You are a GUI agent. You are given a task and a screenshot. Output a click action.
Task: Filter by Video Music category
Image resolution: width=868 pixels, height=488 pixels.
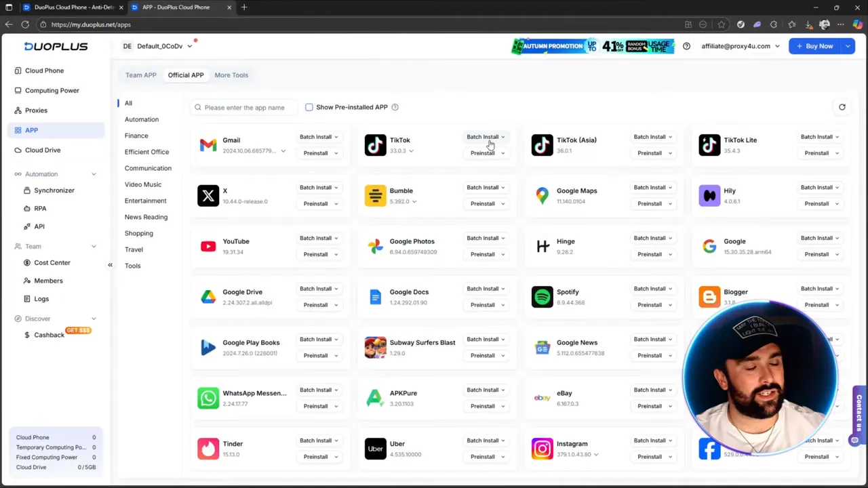pyautogui.click(x=143, y=184)
